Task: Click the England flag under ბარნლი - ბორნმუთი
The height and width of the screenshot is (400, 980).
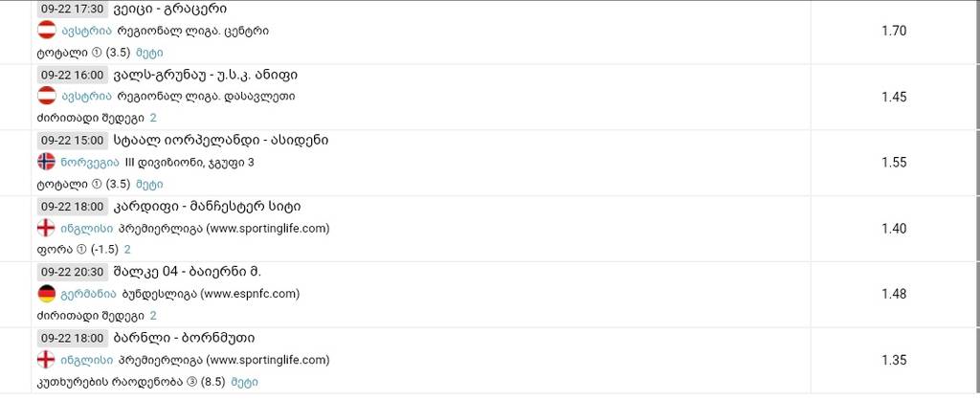Action: [45, 360]
